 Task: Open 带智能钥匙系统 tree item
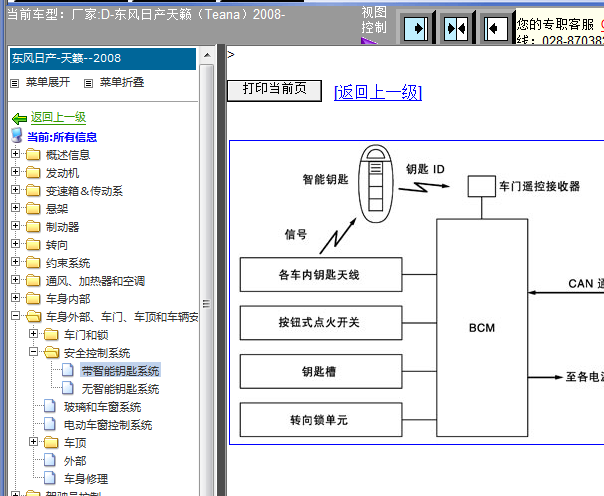(x=120, y=371)
